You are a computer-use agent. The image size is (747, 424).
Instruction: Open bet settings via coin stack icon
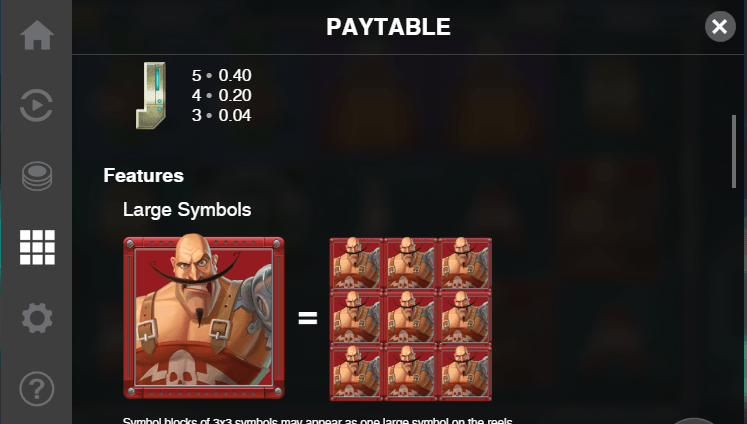[x=37, y=176]
